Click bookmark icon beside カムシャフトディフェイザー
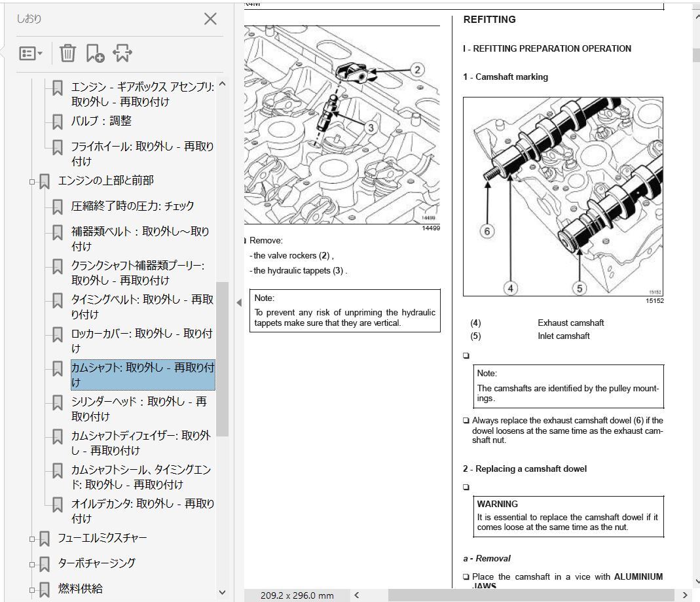The height and width of the screenshot is (602, 700). (x=57, y=436)
